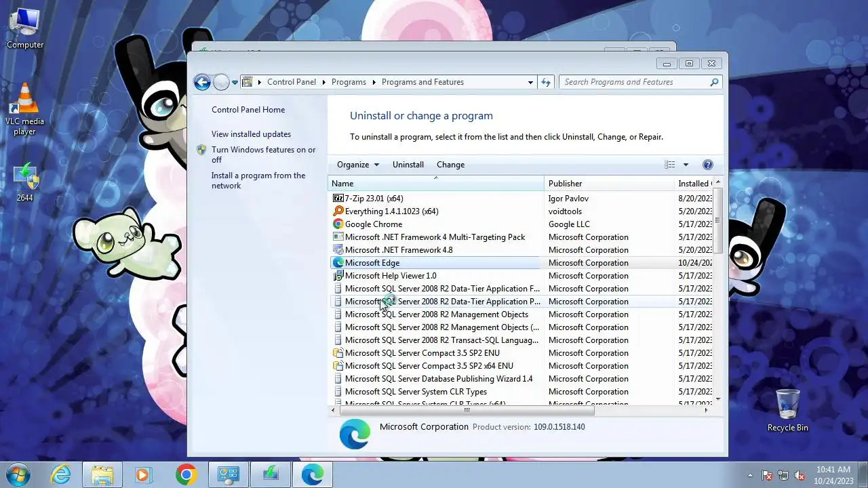The image size is (868, 488).
Task: Open Windows Media Player from the taskbar
Action: click(144, 474)
